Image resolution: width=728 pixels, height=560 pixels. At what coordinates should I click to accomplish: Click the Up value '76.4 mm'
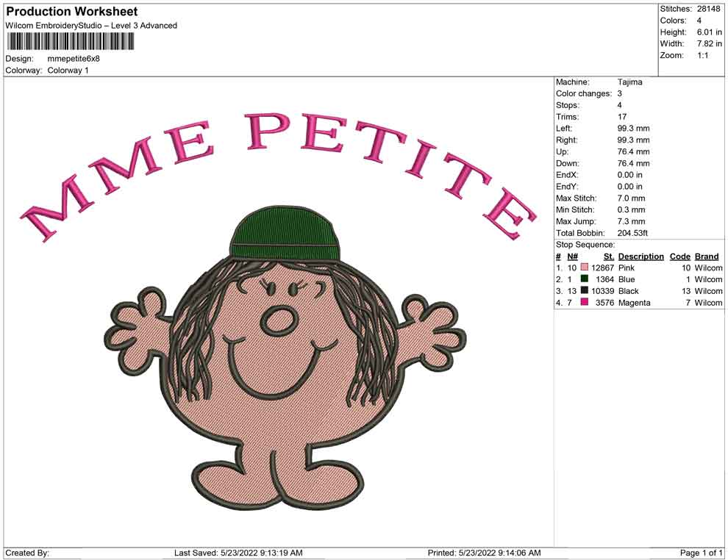tap(633, 151)
